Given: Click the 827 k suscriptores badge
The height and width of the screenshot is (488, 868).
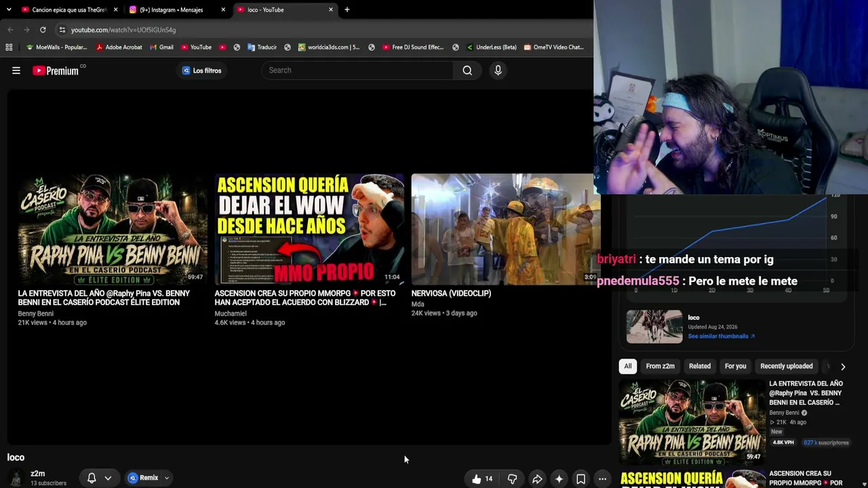Looking at the screenshot, I should pyautogui.click(x=826, y=443).
